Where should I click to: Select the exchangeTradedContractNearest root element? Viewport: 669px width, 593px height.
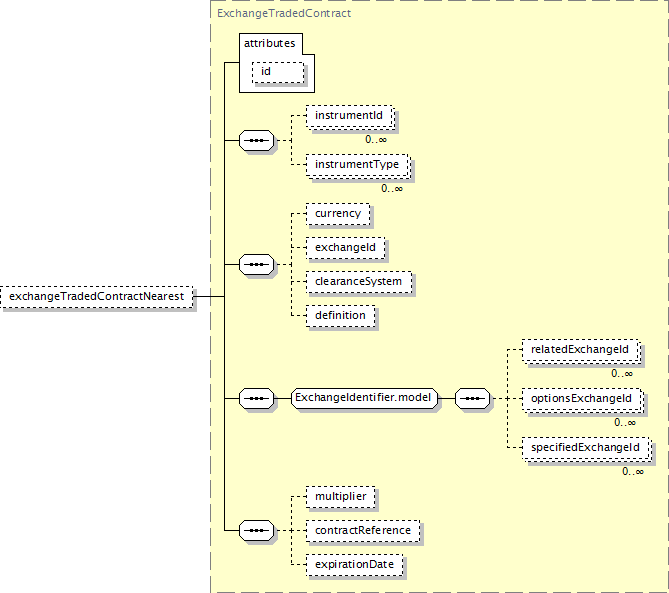98,296
